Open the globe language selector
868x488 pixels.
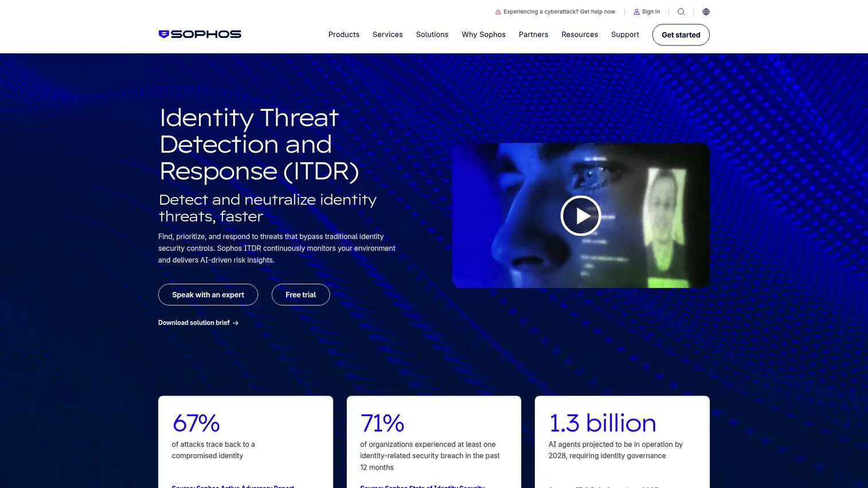tap(706, 11)
